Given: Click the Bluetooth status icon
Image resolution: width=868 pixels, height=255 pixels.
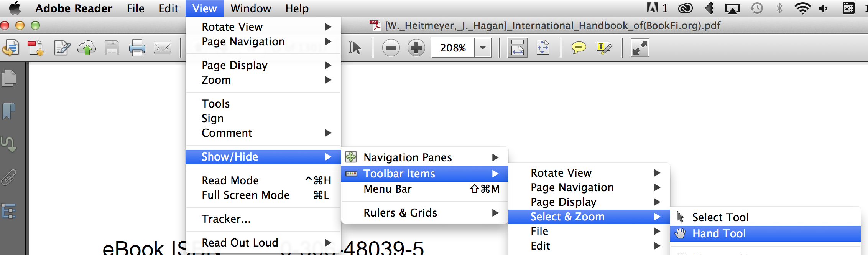Looking at the screenshot, I should pos(779,8).
